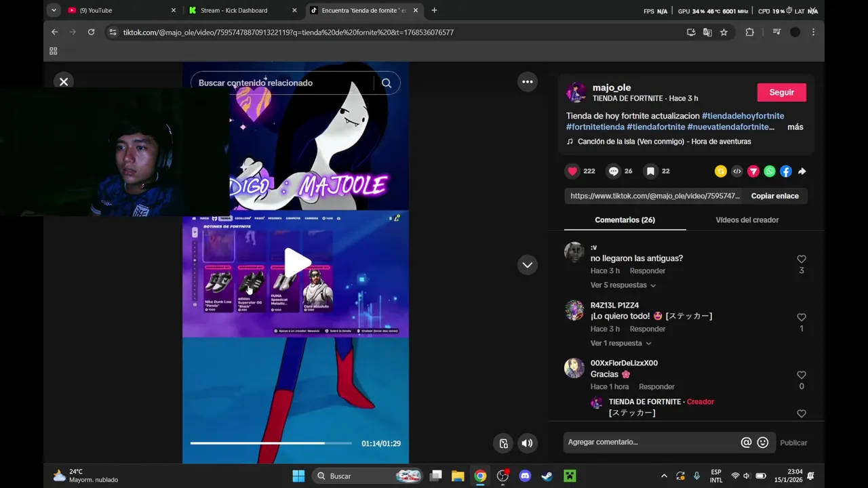Viewport: 868px width, 488px height.
Task: Expand 'Ver 1 respuesta' replies
Action: pos(620,343)
